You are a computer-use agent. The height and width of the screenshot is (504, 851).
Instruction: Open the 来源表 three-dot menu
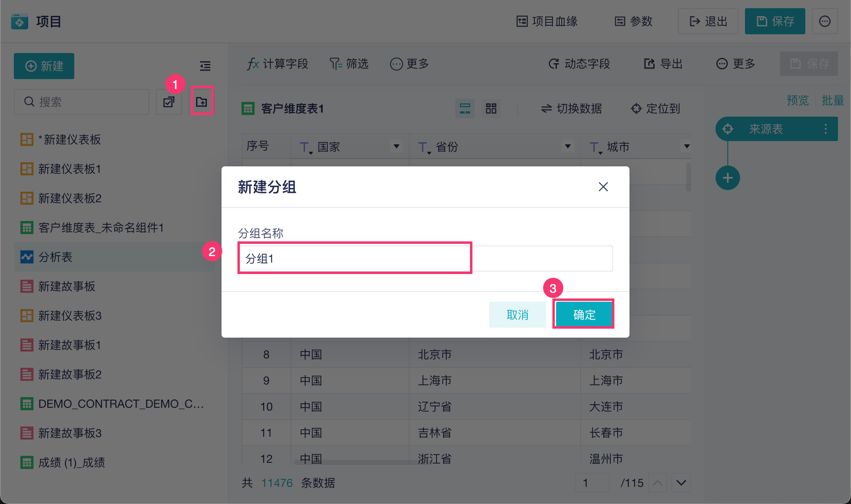[x=825, y=129]
